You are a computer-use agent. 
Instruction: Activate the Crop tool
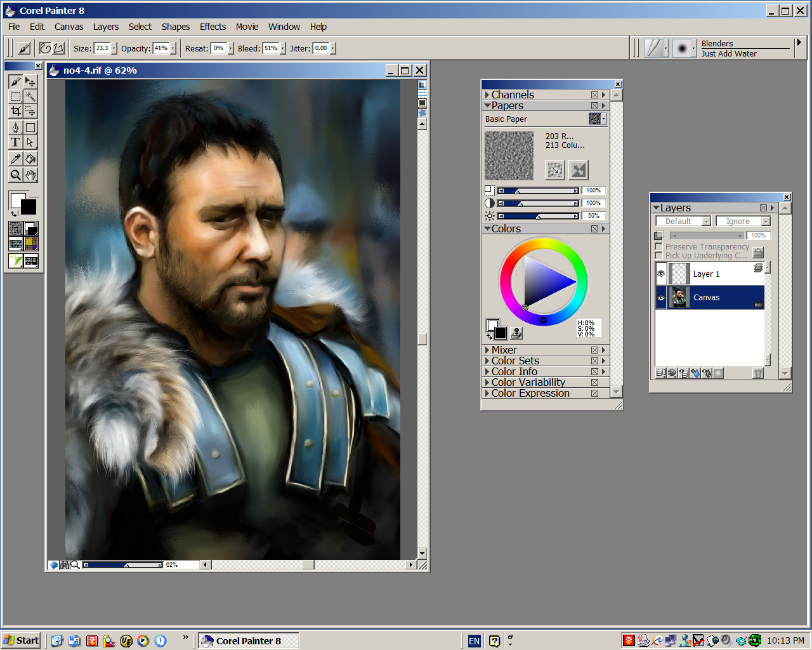click(16, 111)
